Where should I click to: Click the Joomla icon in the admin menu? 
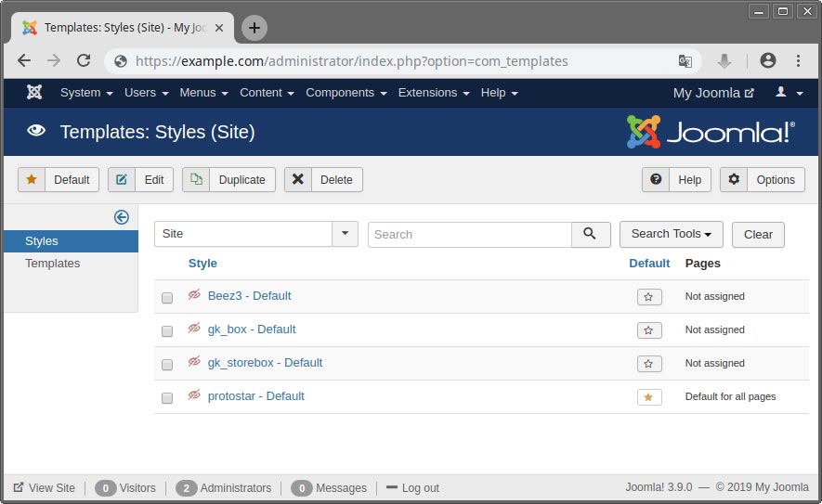(34, 92)
